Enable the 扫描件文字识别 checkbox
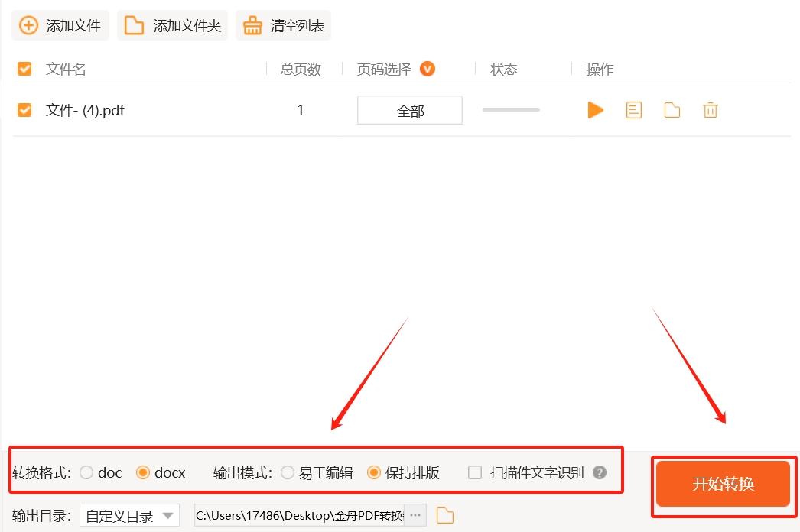Image resolution: width=800 pixels, height=532 pixels. [474, 472]
